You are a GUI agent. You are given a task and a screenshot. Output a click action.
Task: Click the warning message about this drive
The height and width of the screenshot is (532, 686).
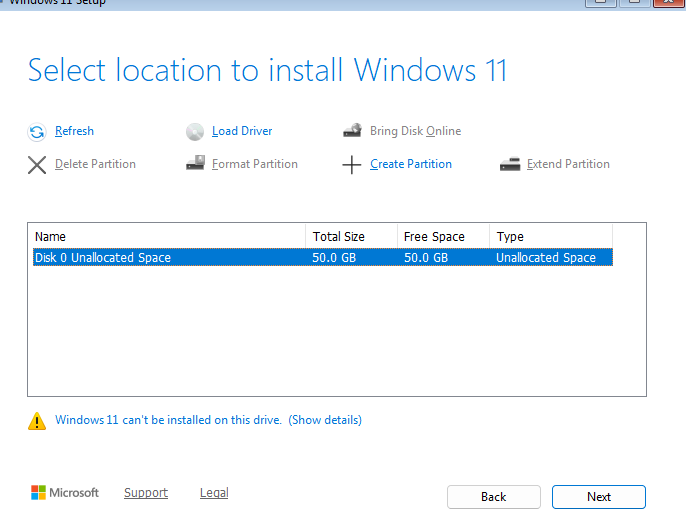tap(168, 420)
